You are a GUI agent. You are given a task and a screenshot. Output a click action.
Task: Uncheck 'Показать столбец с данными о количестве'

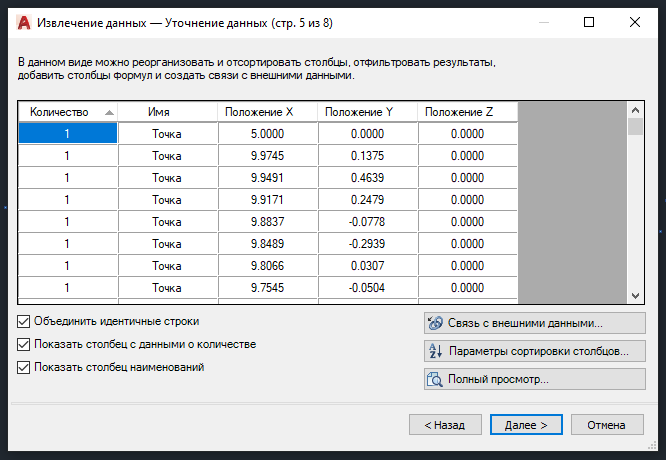tap(24, 345)
